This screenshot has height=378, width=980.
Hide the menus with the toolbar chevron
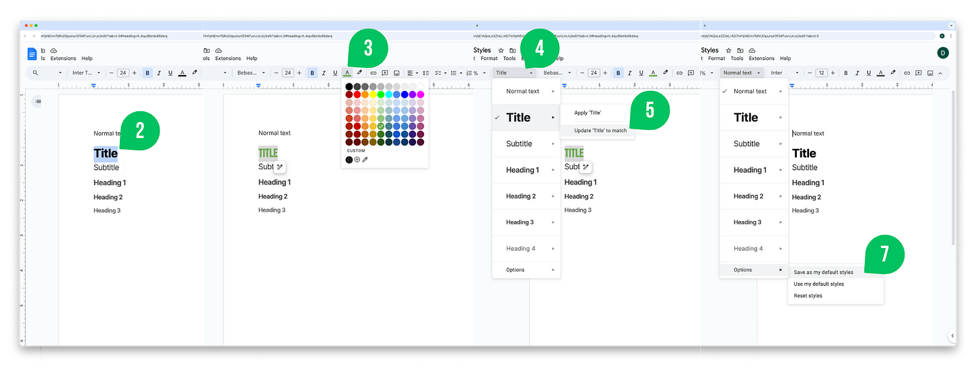point(941,73)
